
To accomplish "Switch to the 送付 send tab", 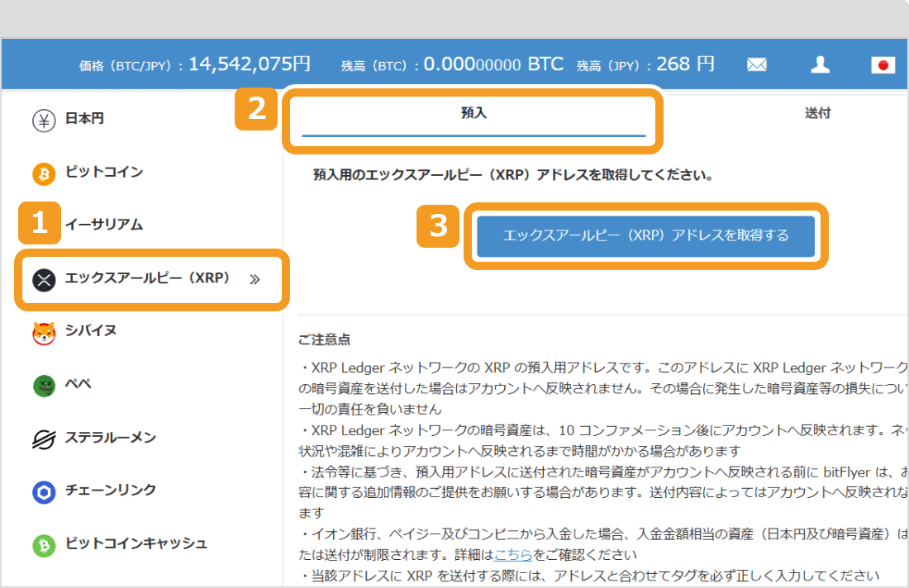I will [x=818, y=113].
